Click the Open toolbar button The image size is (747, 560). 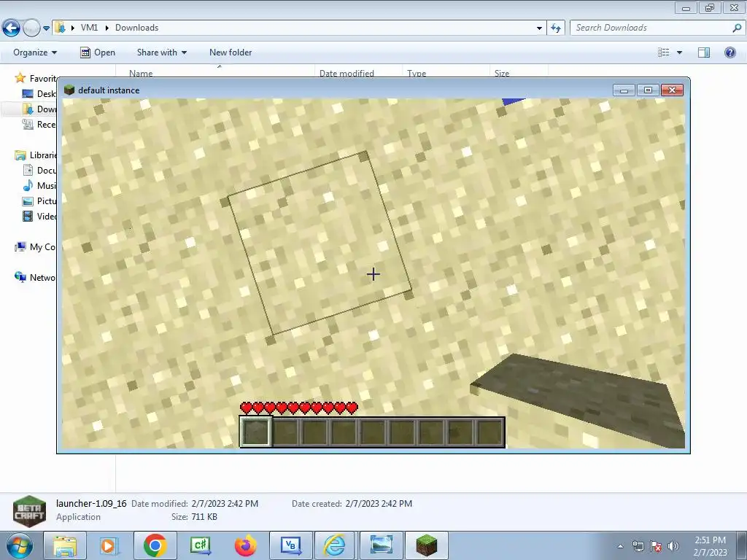pyautogui.click(x=98, y=52)
